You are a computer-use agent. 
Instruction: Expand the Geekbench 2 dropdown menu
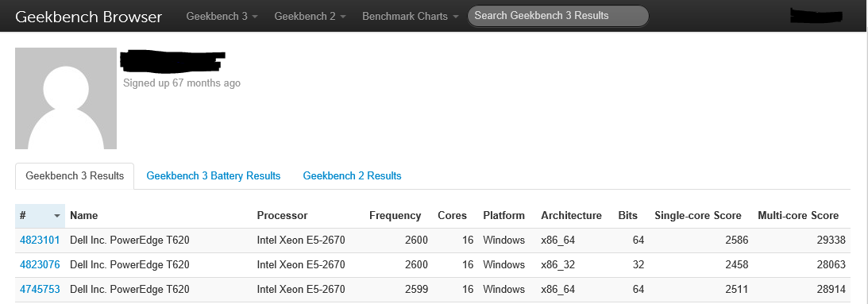pyautogui.click(x=310, y=16)
